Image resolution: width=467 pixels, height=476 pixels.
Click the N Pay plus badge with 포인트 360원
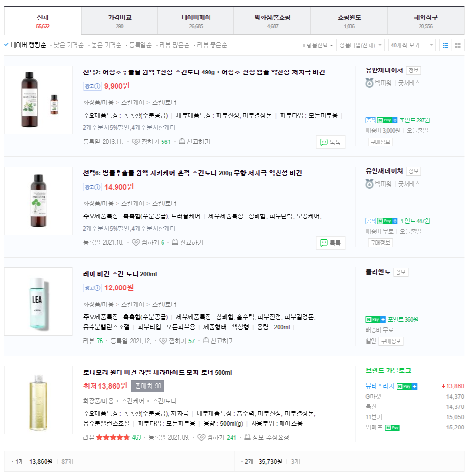tap(375, 319)
